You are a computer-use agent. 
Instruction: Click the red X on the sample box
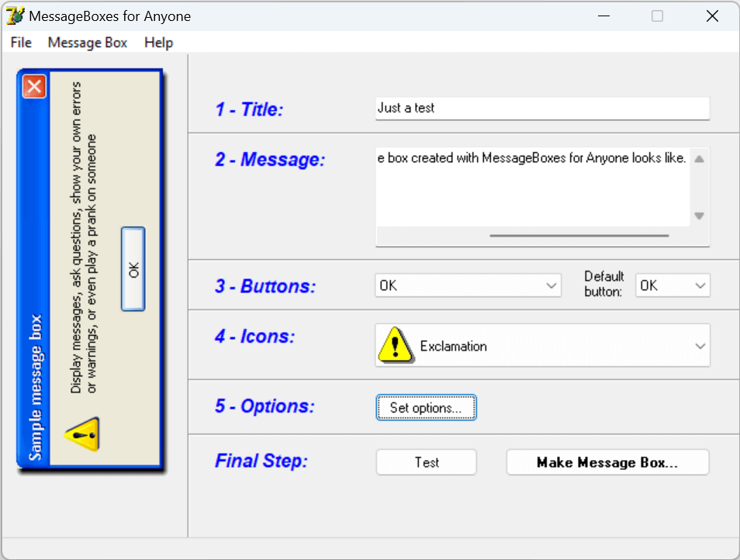click(34, 86)
